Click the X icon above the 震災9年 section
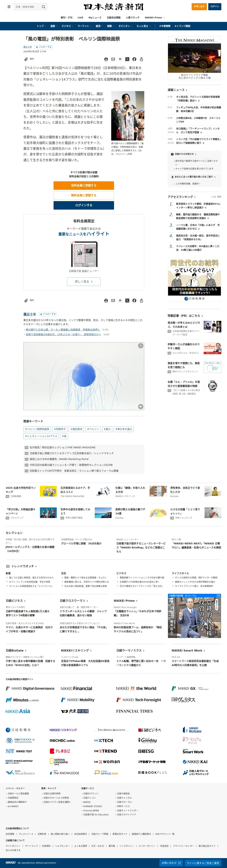This screenshot has height=868, width=227. 127,301
